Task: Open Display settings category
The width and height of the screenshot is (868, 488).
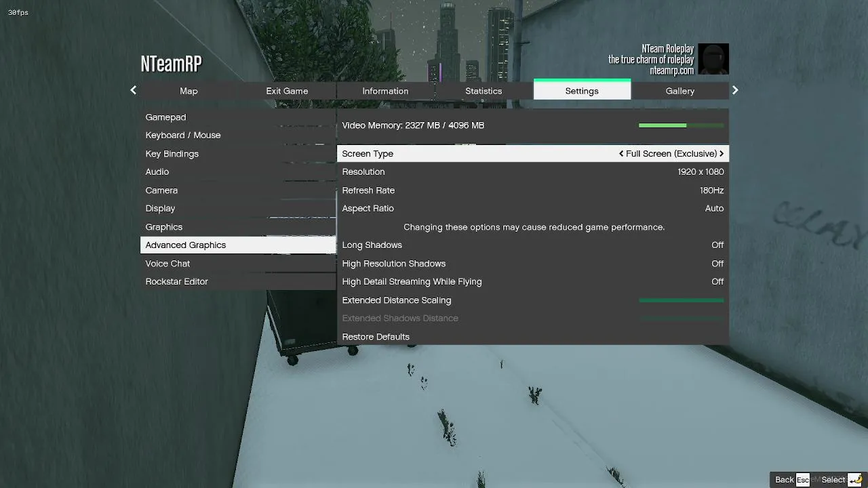Action: coord(238,209)
